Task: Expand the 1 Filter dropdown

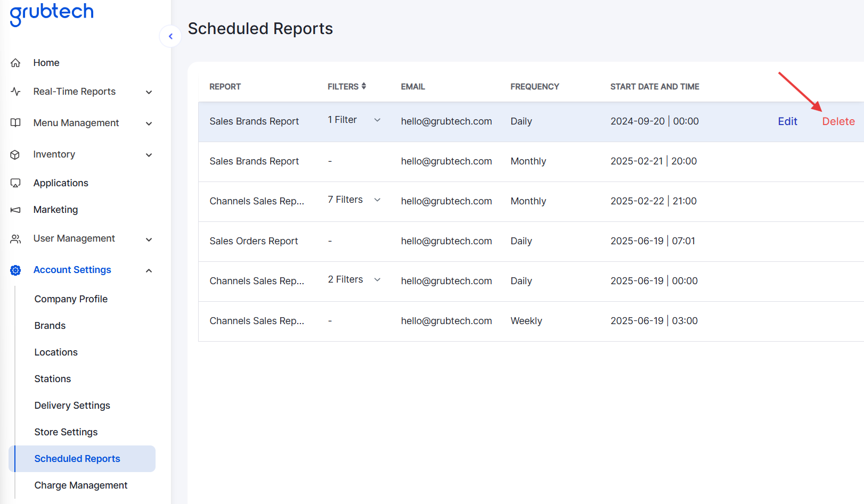Action: pos(377,120)
